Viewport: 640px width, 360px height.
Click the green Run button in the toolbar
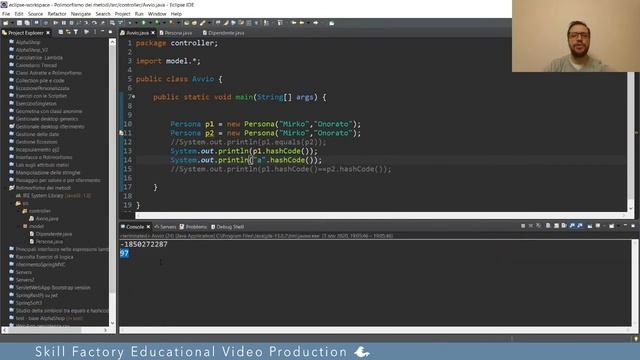pos(144,23)
